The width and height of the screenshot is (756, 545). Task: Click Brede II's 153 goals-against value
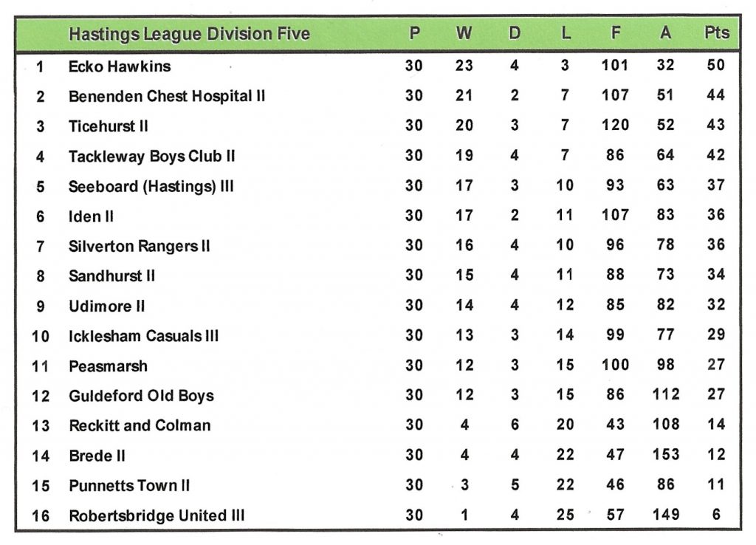click(x=665, y=455)
